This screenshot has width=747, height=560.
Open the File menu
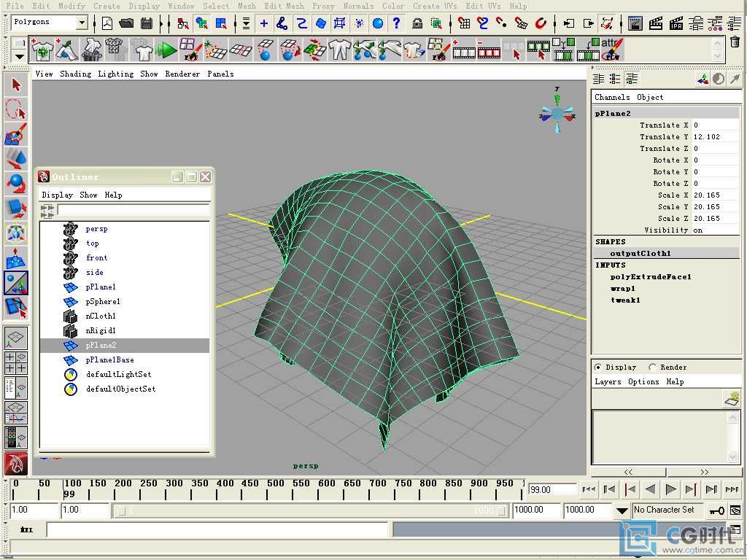point(15,6)
